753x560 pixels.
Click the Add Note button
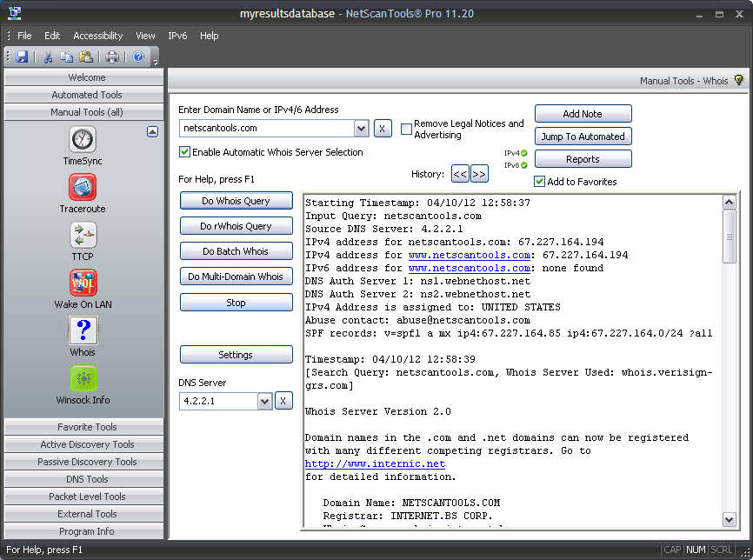(x=583, y=114)
